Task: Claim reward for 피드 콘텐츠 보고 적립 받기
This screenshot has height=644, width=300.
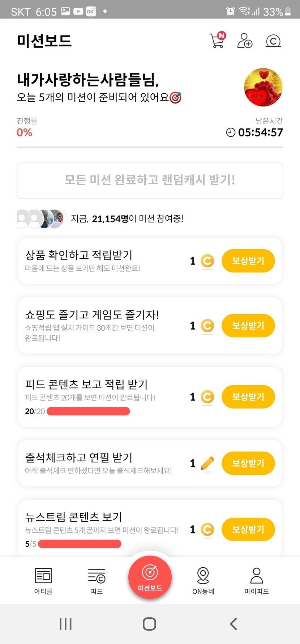Action: tap(248, 397)
